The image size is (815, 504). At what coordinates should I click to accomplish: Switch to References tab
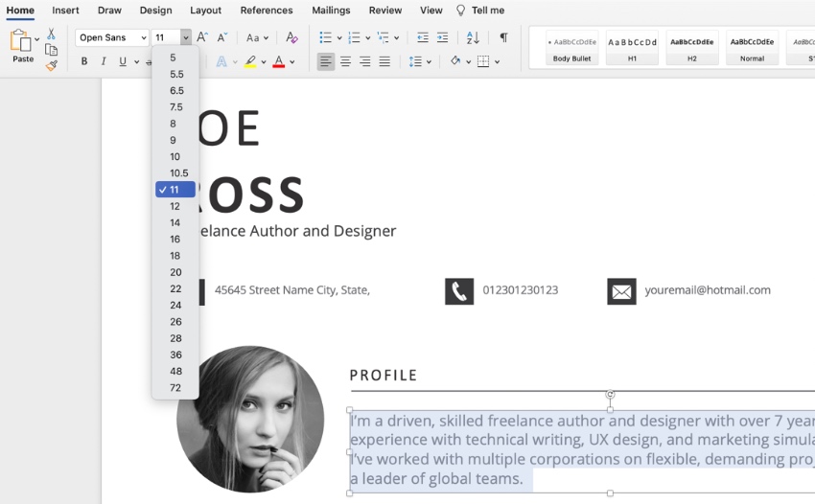[x=267, y=11]
